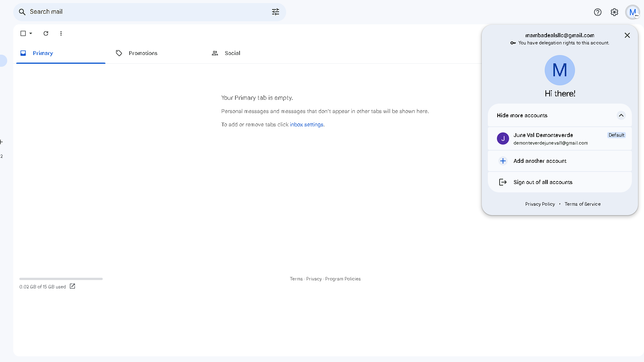Screen dimensions: 644x362
Task: Open storage management external link icon
Action: (72, 286)
